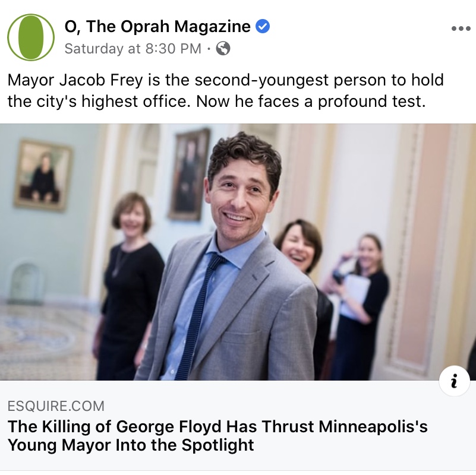Image resolution: width=476 pixels, height=475 pixels.
Task: Click the link preview card footer area
Action: (x=238, y=426)
